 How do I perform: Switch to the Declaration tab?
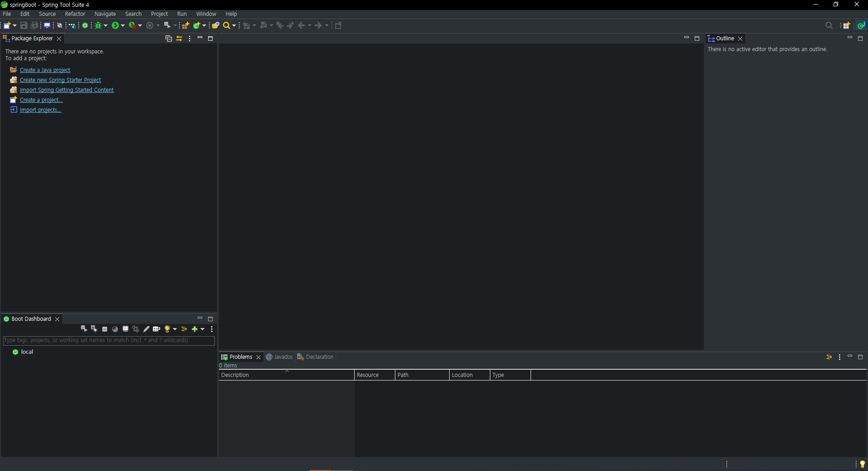pos(315,357)
